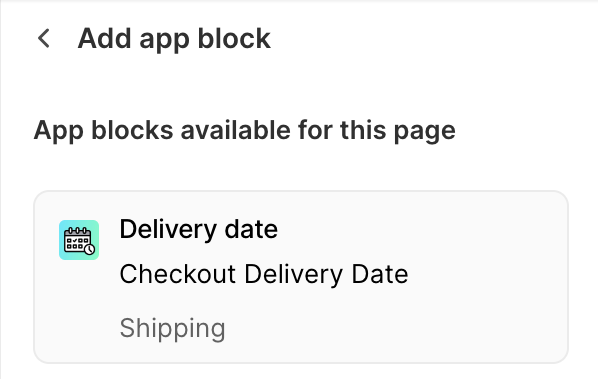Click the calendar grid in app thumbnail
Image resolution: width=598 pixels, height=379 pixels.
coord(77,242)
